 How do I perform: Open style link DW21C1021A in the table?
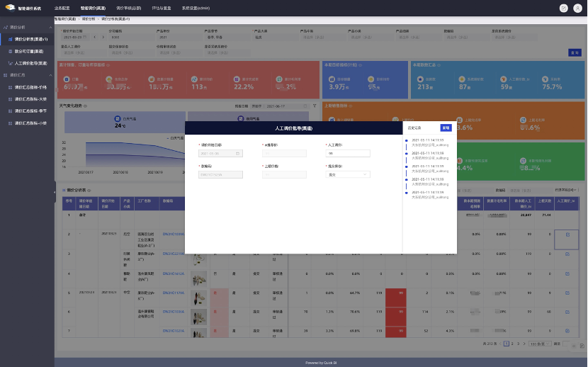pyautogui.click(x=174, y=331)
